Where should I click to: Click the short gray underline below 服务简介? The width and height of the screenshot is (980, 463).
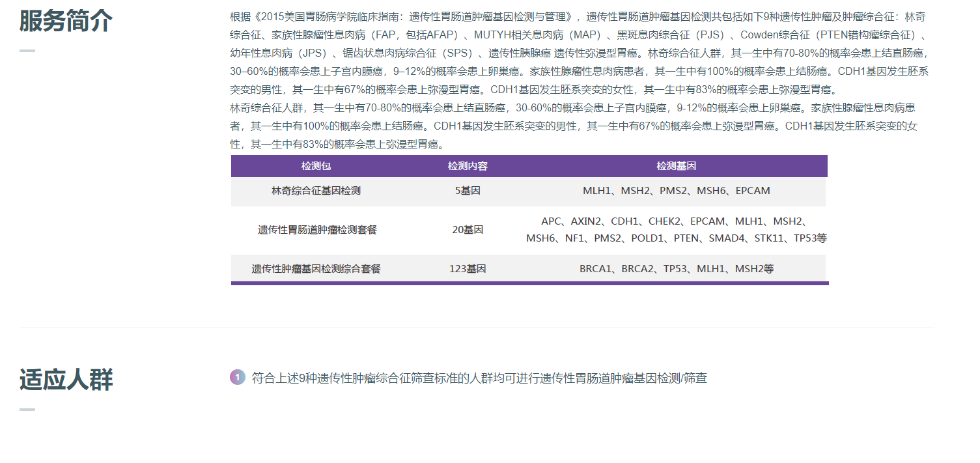(x=27, y=51)
